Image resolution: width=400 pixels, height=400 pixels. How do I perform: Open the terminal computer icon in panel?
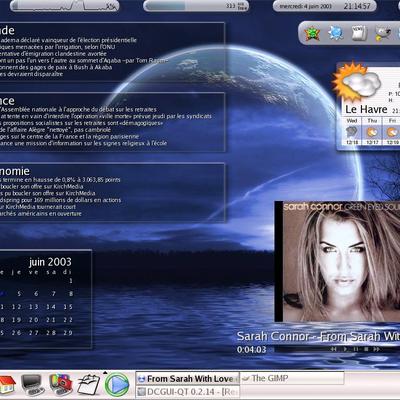tap(32, 385)
